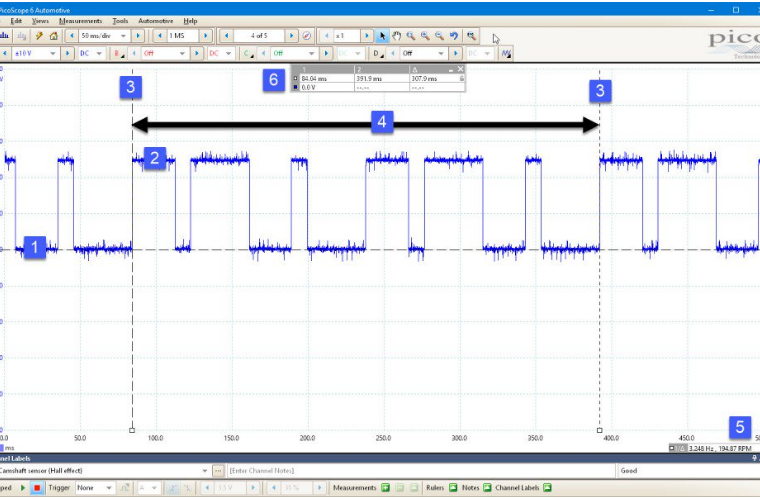
Task: Click the zoom out magnifier
Action: [439, 36]
